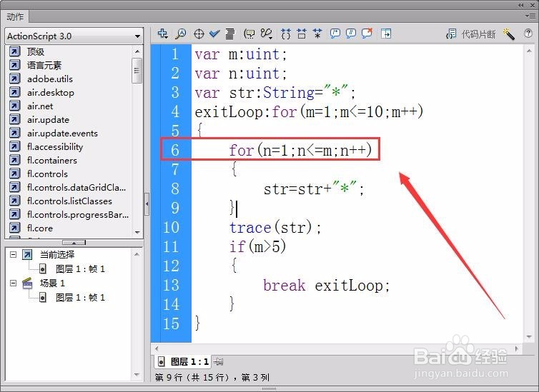This screenshot has height=392, width=539.
Task: Select the 当前选择 label
Action: [x=57, y=255]
